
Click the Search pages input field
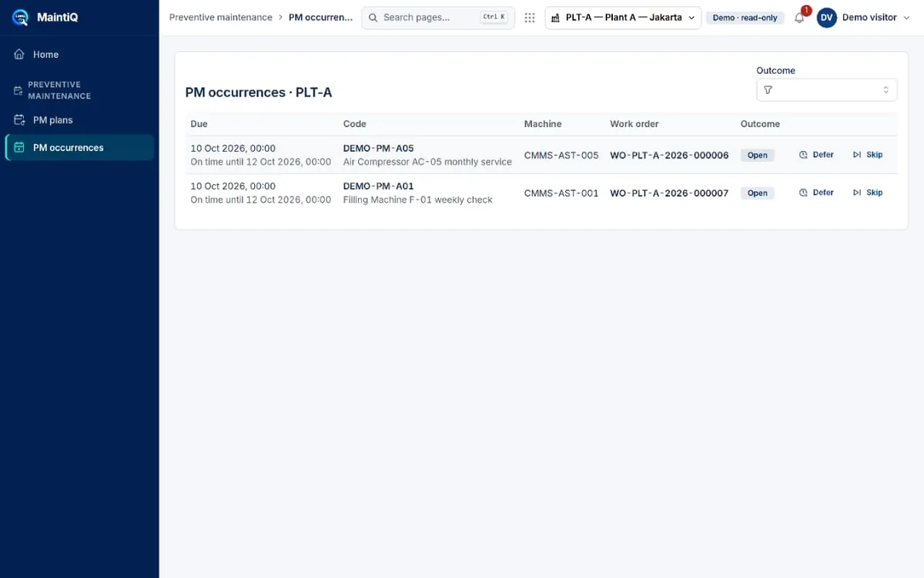tap(438, 18)
